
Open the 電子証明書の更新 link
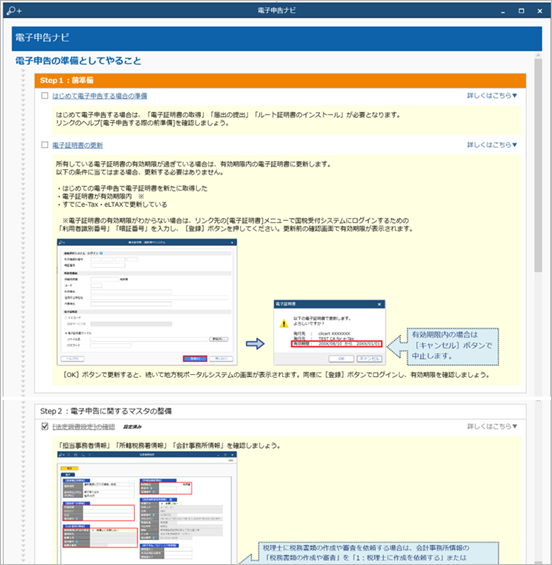pyautogui.click(x=77, y=145)
